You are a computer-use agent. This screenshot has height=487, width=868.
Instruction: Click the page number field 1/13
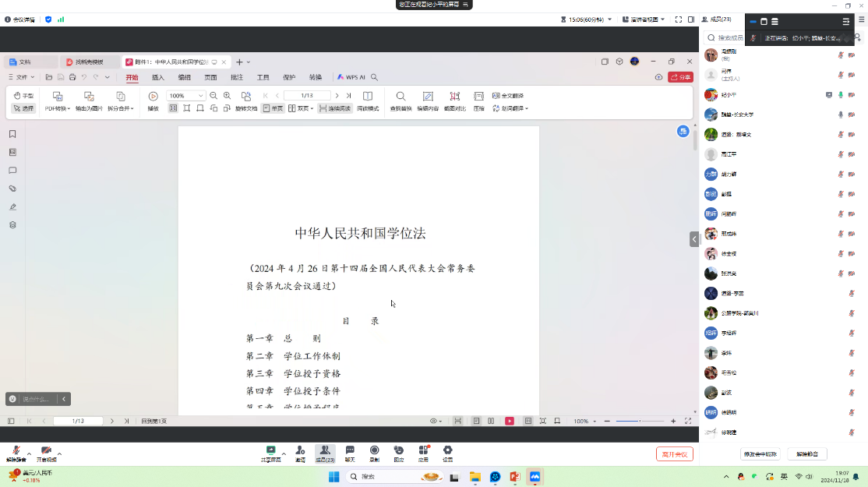click(x=307, y=96)
